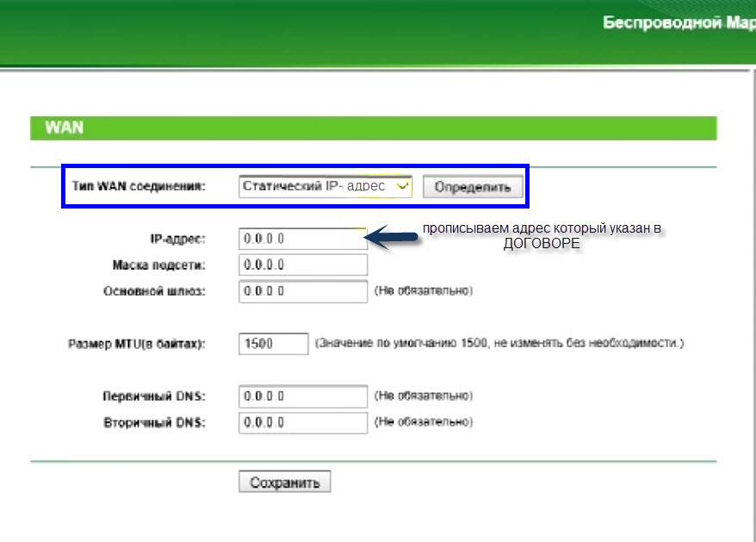Click the Размер MTU(в байтах) label
Screen dimensions: 756x542
click(x=137, y=344)
